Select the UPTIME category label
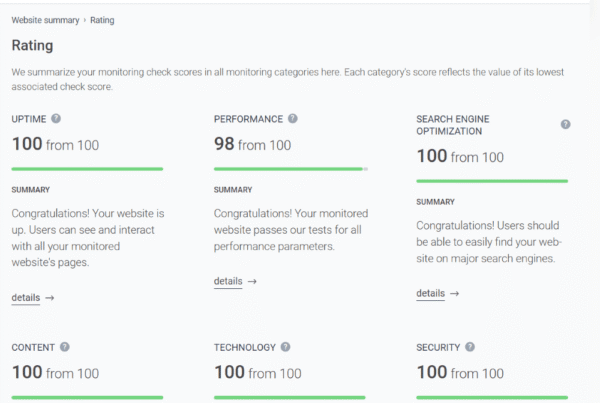This screenshot has width=600, height=403. 29,119
